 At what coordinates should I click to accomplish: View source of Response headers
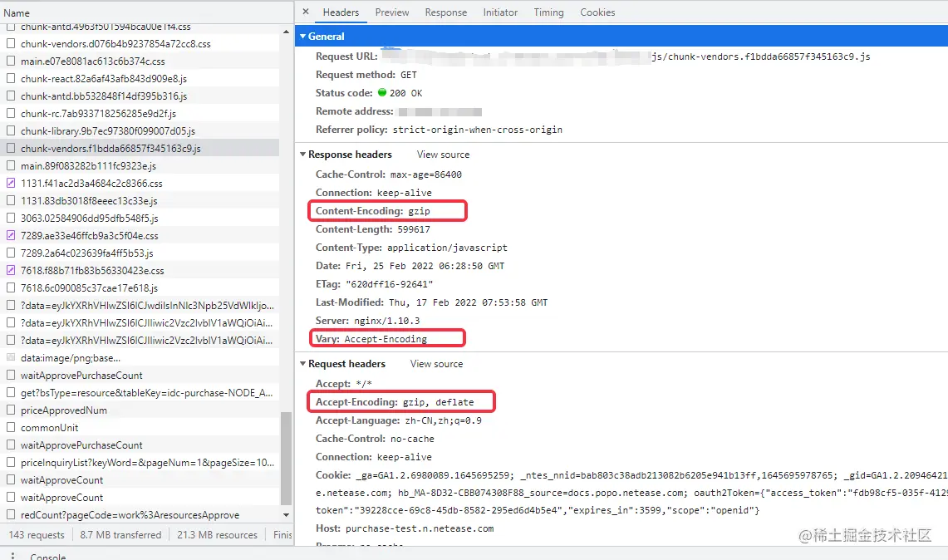click(443, 155)
